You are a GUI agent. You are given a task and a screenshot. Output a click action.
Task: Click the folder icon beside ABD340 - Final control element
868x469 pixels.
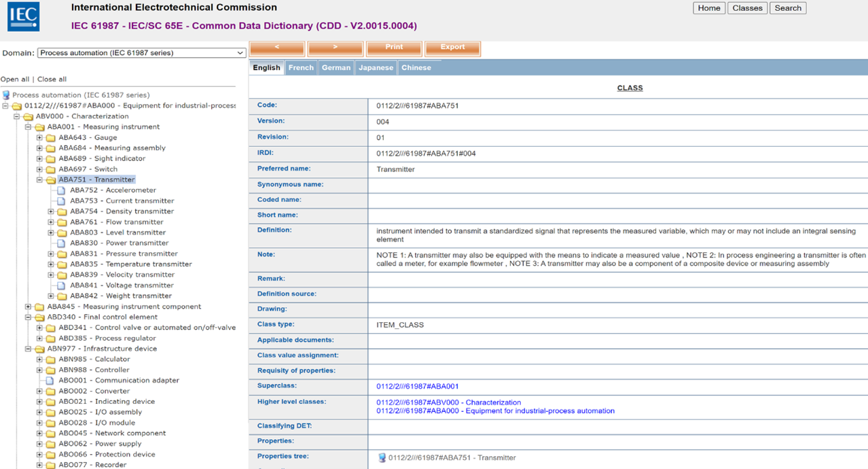39,317
